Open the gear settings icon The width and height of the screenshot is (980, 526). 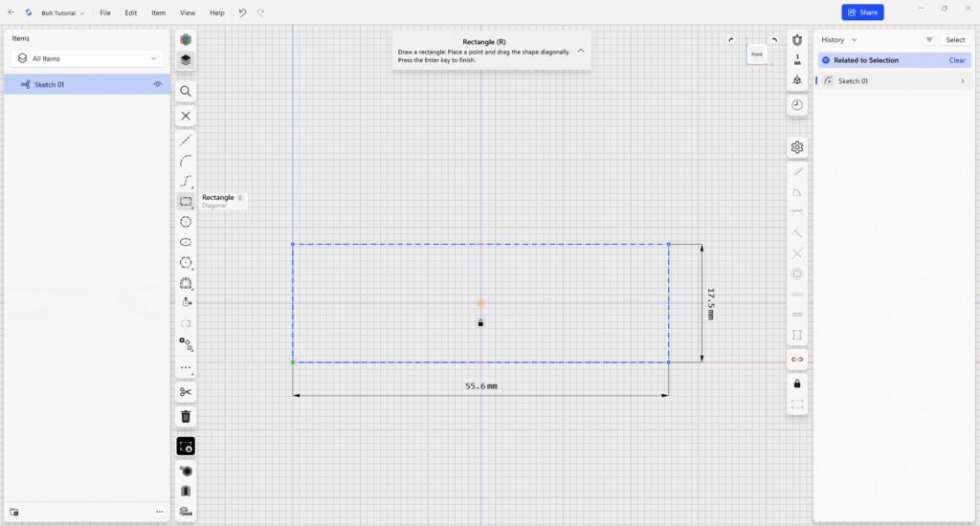797,147
